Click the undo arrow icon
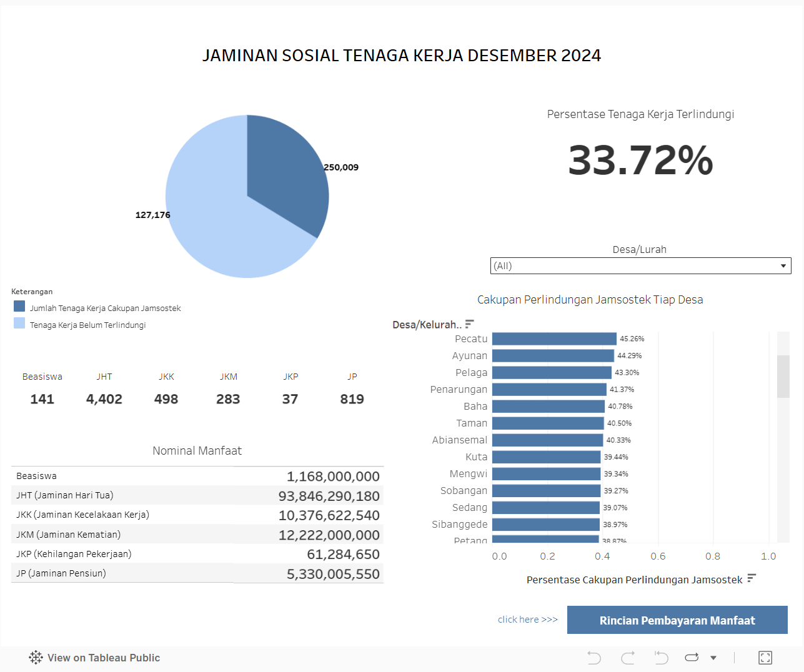The height and width of the screenshot is (672, 804). [594, 657]
